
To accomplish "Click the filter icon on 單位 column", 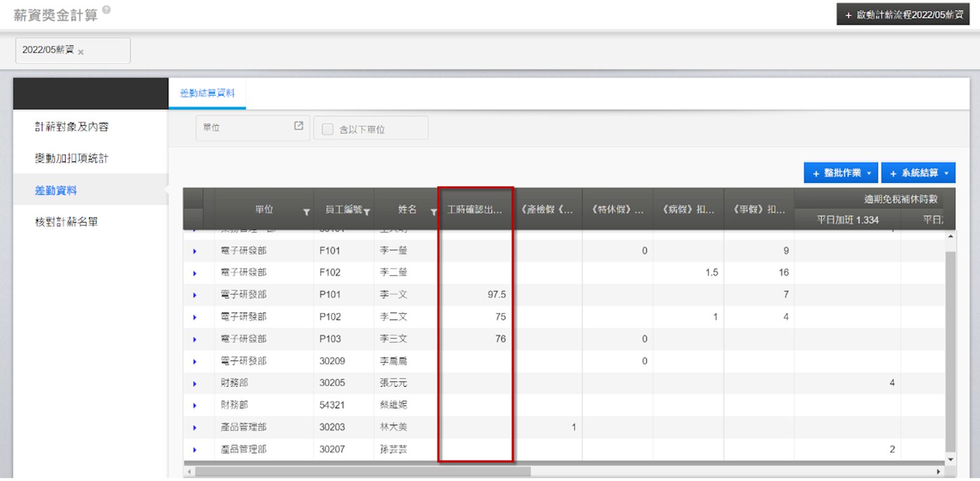I will (306, 212).
